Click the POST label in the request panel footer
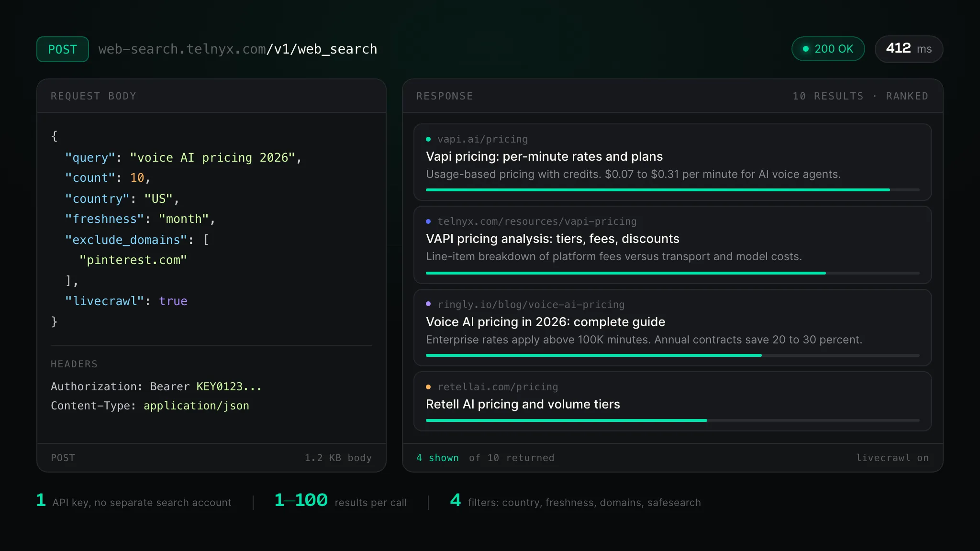This screenshot has height=551, width=980. pyautogui.click(x=63, y=458)
